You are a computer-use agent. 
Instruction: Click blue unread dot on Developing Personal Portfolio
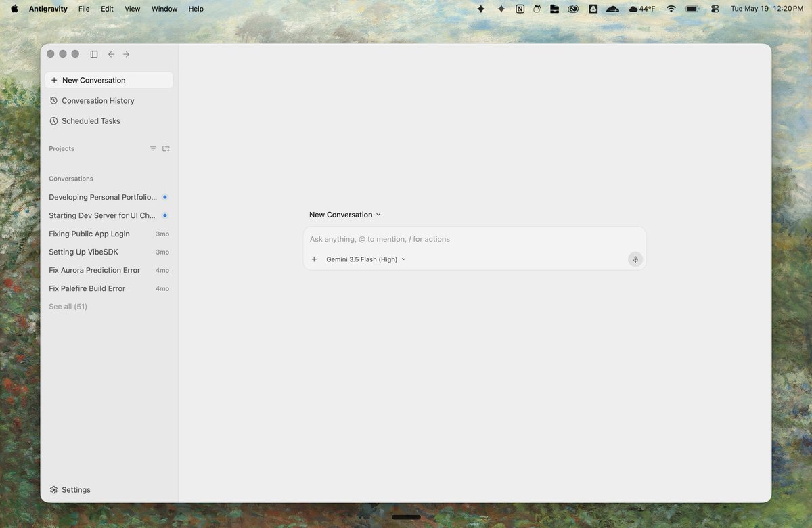[x=164, y=197]
